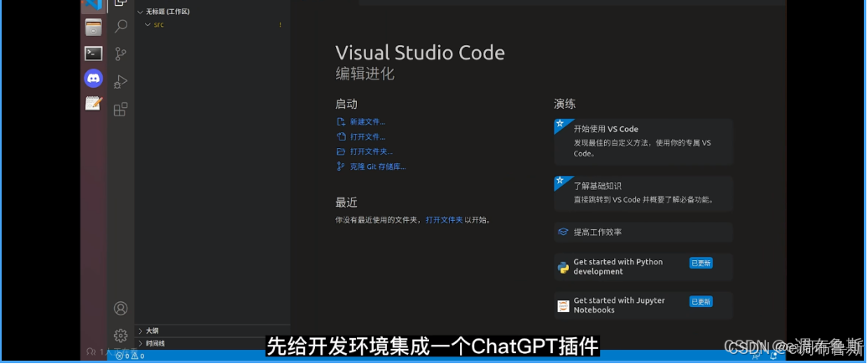Click the Python logo on walkthrough card
The width and height of the screenshot is (868, 364).
click(x=564, y=267)
